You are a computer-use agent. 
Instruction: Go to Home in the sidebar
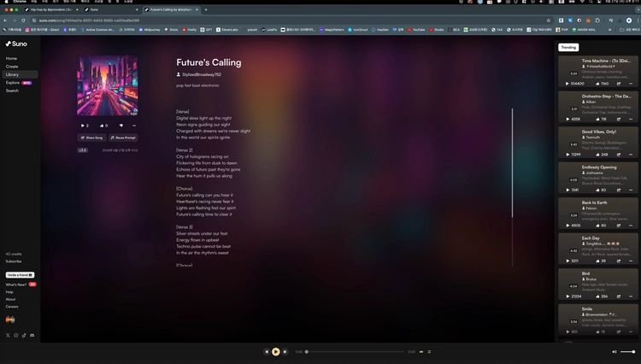11,58
